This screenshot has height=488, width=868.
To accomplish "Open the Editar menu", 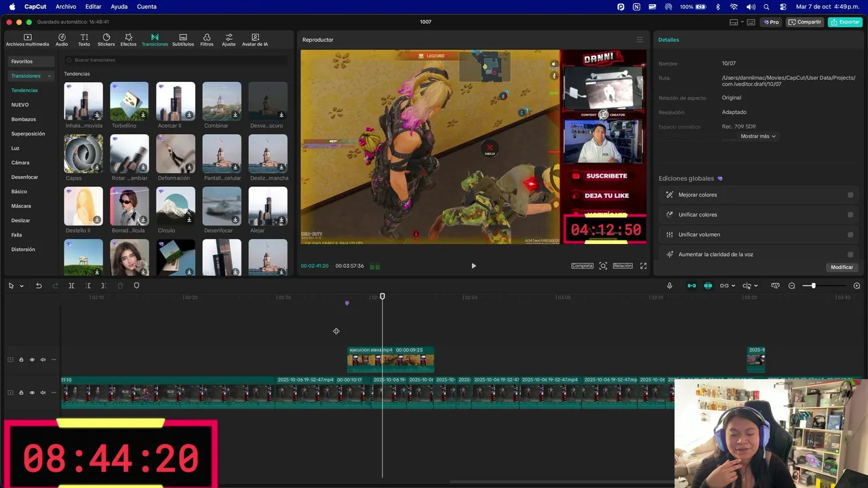I will (x=93, y=7).
